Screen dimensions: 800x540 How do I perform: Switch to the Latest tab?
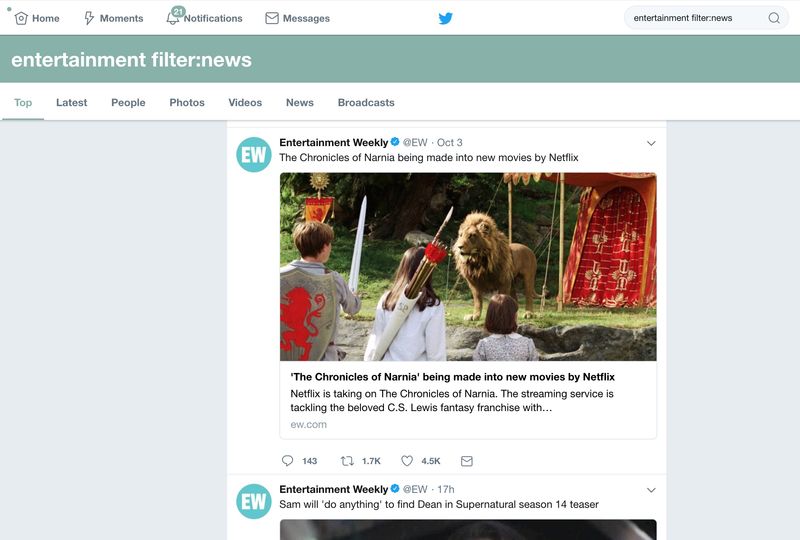coord(71,103)
